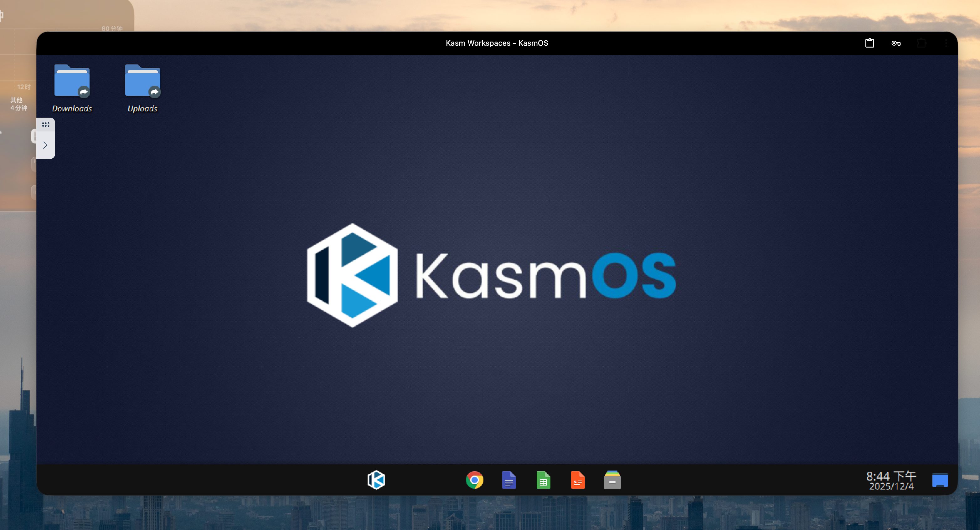Click the 2025/12/4 date display

[891, 486]
